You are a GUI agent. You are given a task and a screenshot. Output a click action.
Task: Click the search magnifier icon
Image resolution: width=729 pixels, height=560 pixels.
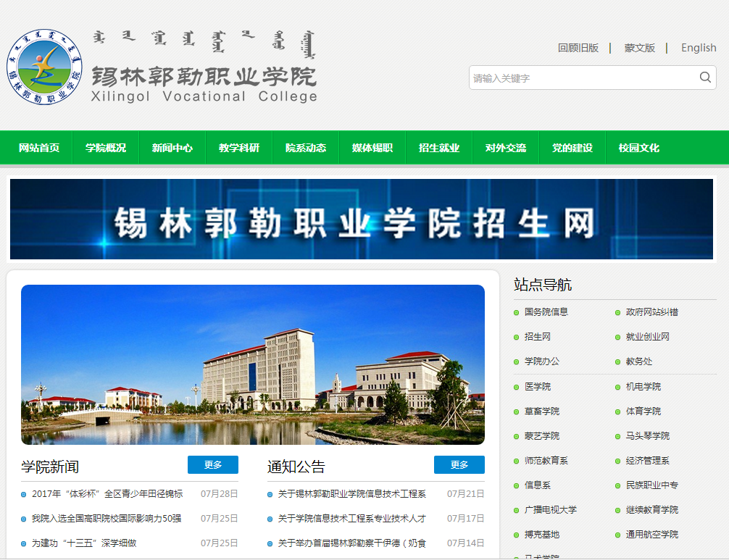(x=704, y=78)
